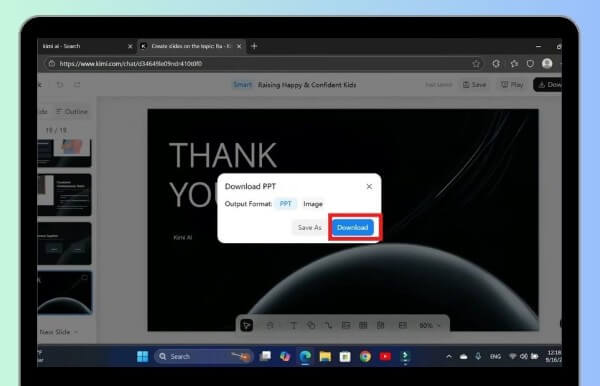Close the Download PPT dialog
600x386 pixels.
tap(369, 186)
